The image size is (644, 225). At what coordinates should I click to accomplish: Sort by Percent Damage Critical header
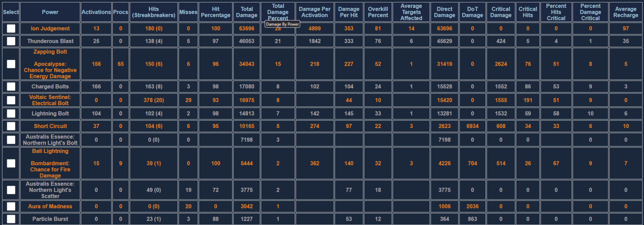(x=591, y=12)
